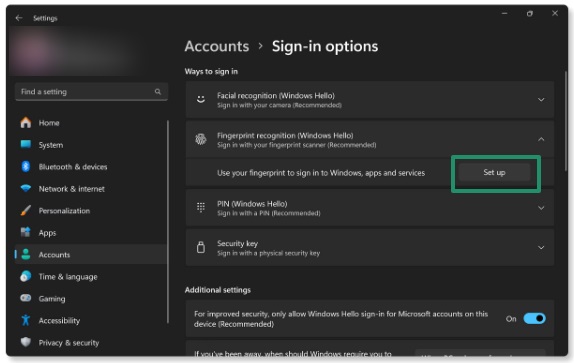Image resolution: width=574 pixels, height=363 pixels.
Task: Click Ways to sign in heading
Action: [x=211, y=71]
